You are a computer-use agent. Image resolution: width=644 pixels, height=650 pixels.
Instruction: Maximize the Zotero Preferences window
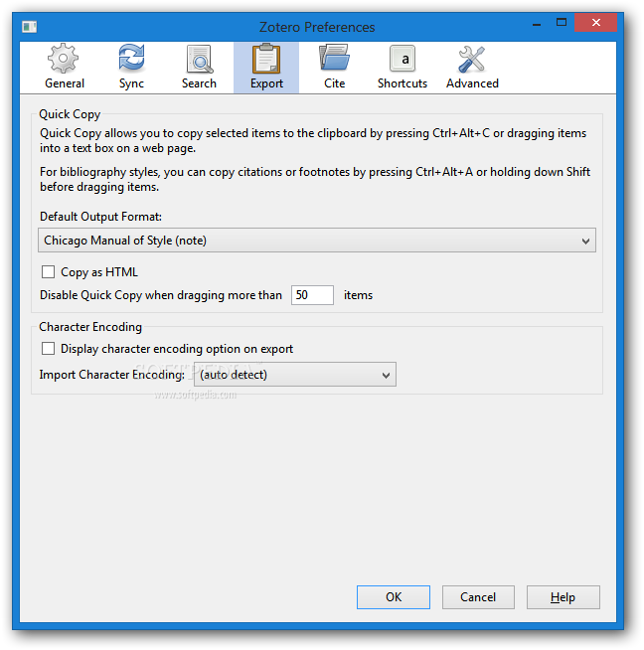tap(562, 23)
